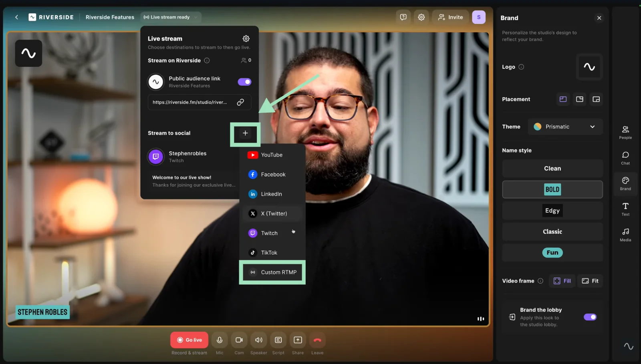The image size is (641, 364).
Task: Select Fill video frame option
Action: [x=562, y=281]
